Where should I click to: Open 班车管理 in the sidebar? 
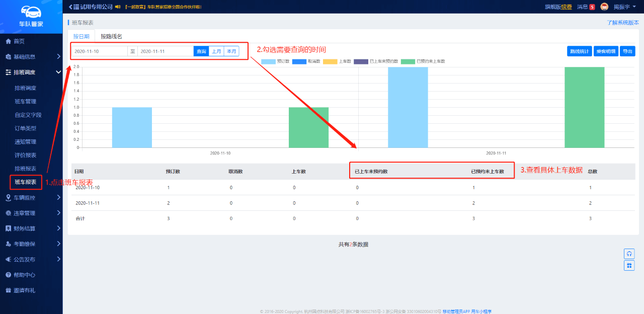click(x=25, y=102)
